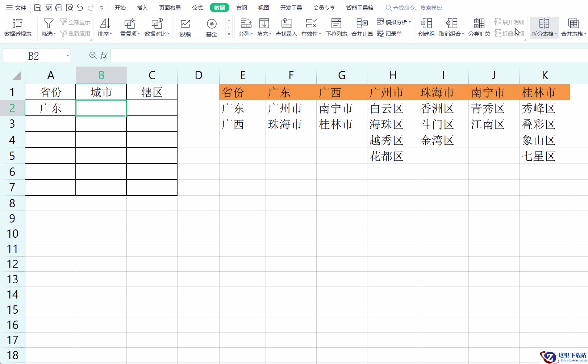Open the 数据对比 compare tool
Screen dimensions: 588x364
[157, 27]
